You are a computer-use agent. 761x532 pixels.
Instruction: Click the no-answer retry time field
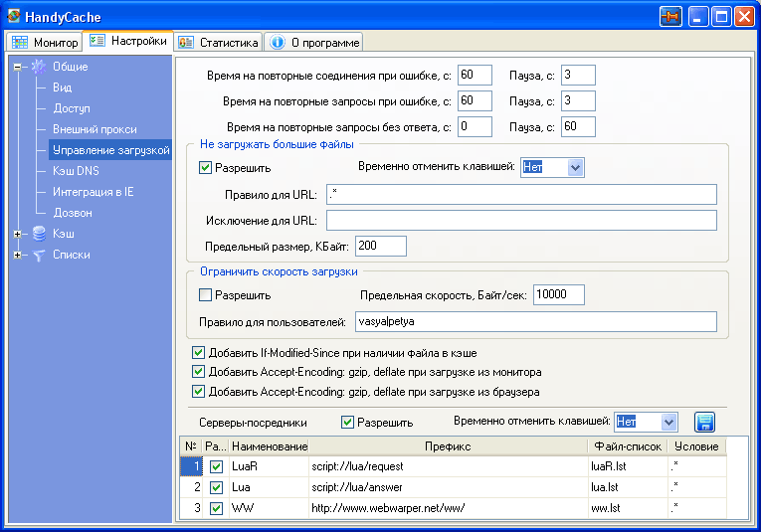tap(475, 126)
